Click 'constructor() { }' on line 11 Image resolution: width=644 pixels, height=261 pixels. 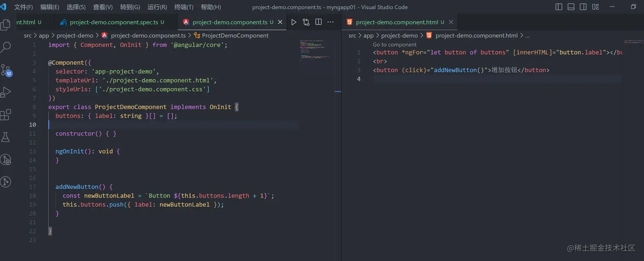(86, 133)
